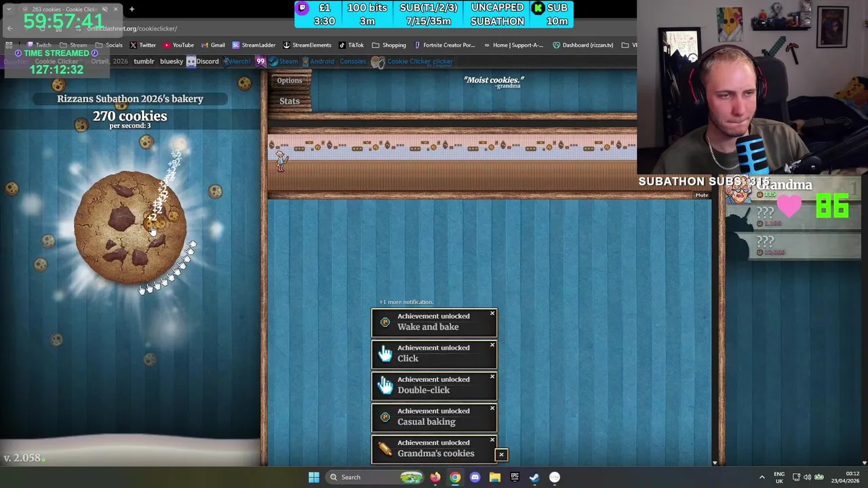Open clock showing 00:12 in taskbar
This screenshot has height=488, width=868.
click(x=846, y=477)
